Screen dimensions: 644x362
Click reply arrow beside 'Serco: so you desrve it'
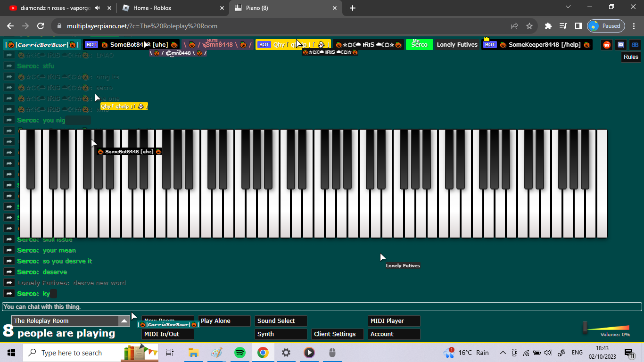tap(9, 261)
